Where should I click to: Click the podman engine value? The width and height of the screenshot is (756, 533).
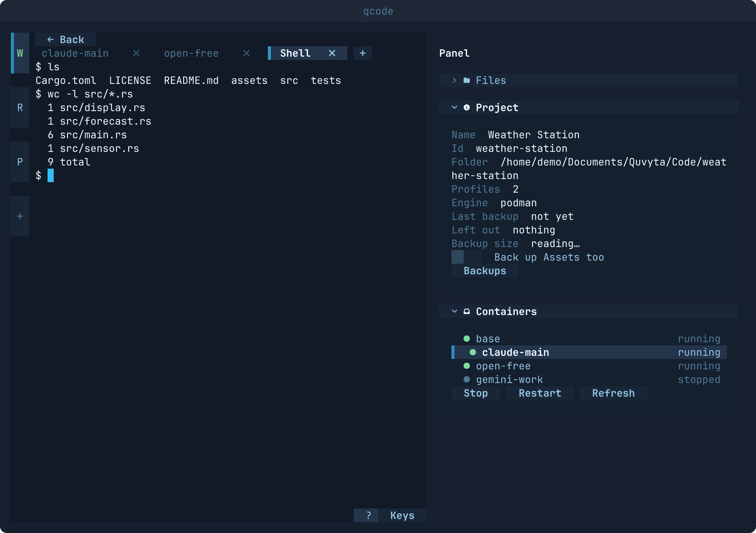coord(519,203)
